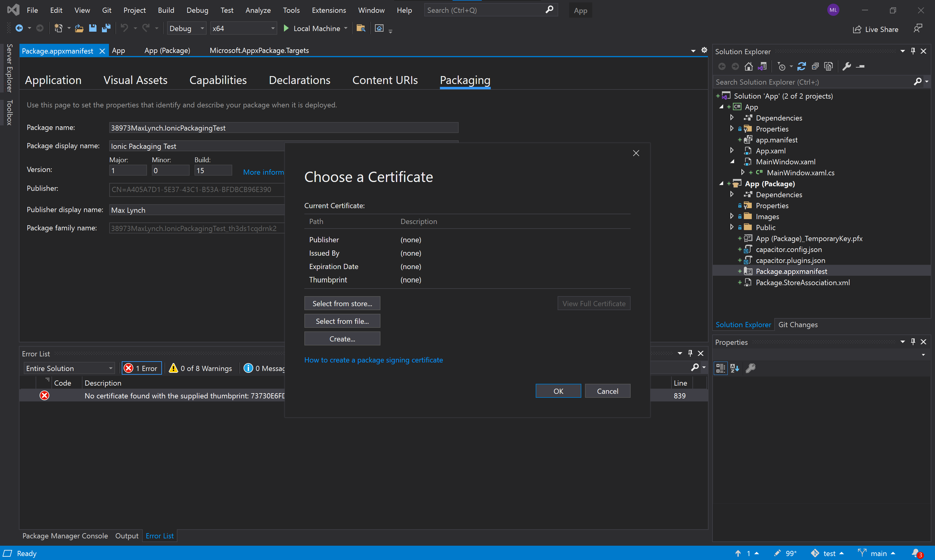935x560 pixels.
Task: Click the Show All Files icon
Action: point(828,66)
